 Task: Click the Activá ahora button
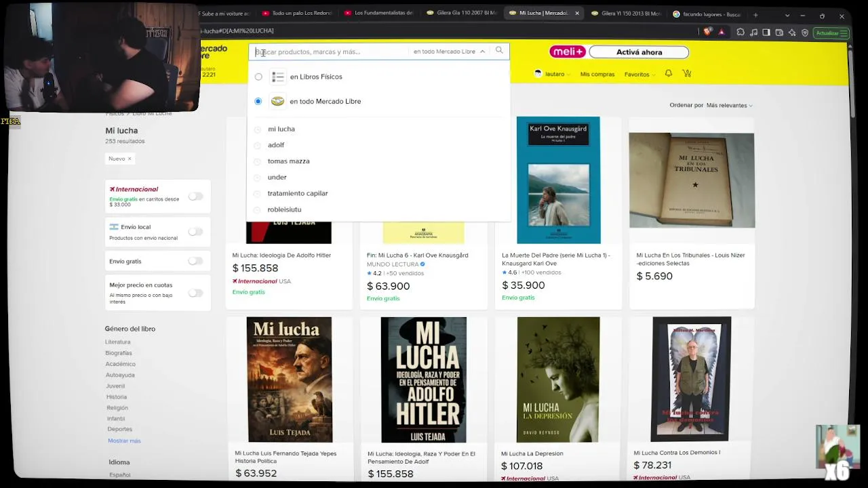point(639,52)
